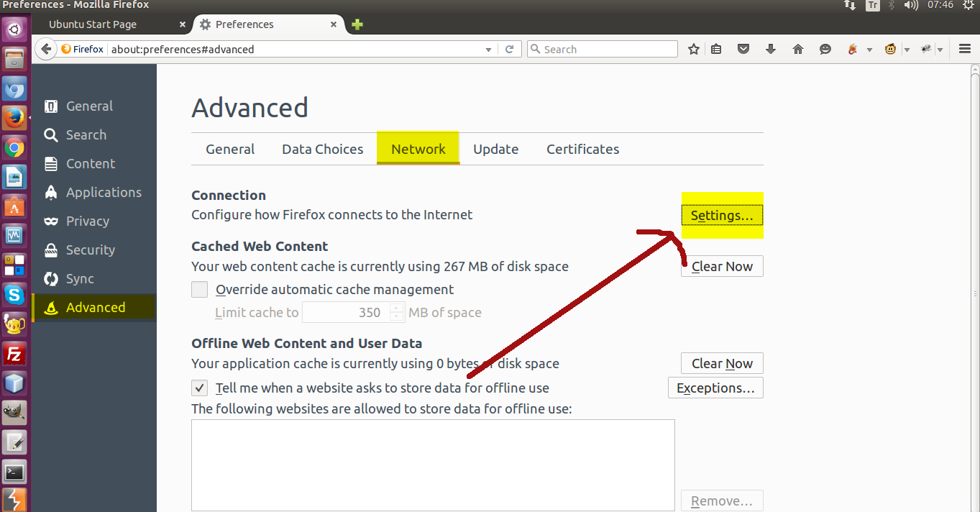Open the system gear menu in top panel
The image size is (980, 512).
click(x=968, y=5)
